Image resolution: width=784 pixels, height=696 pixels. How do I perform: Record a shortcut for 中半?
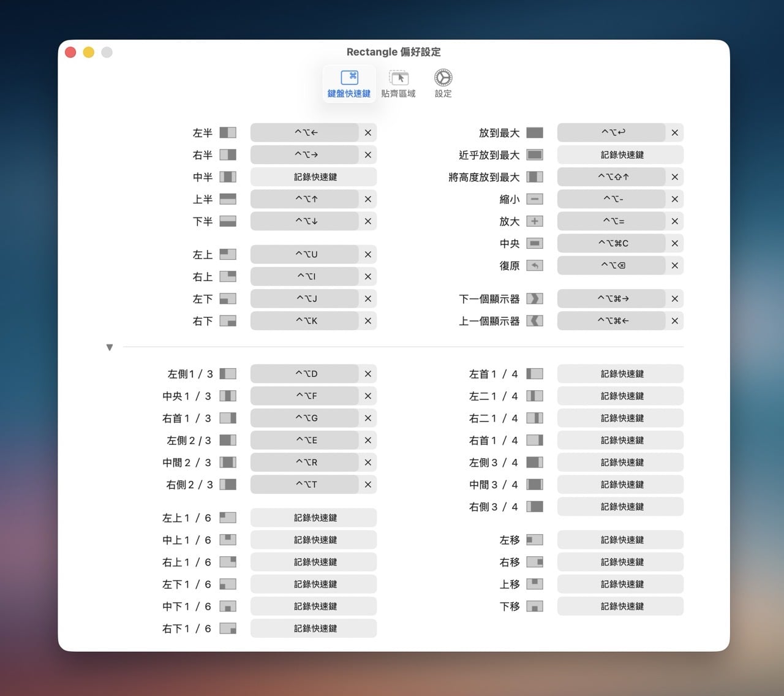314,177
